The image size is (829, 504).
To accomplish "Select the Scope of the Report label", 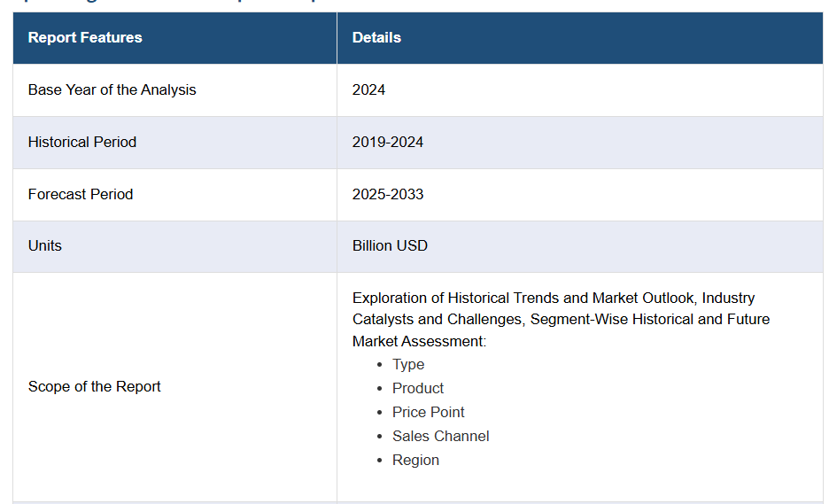I will point(95,386).
